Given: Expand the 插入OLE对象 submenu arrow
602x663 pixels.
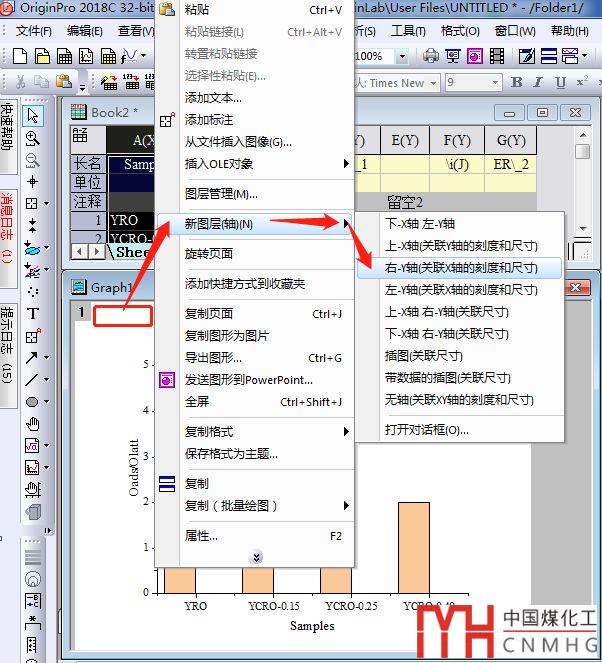Looking at the screenshot, I should 346,163.
